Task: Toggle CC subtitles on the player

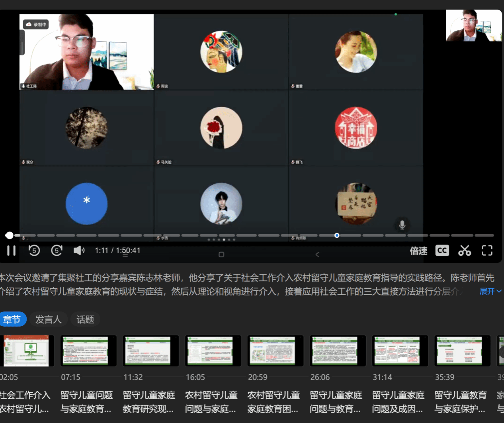Action: (x=442, y=251)
